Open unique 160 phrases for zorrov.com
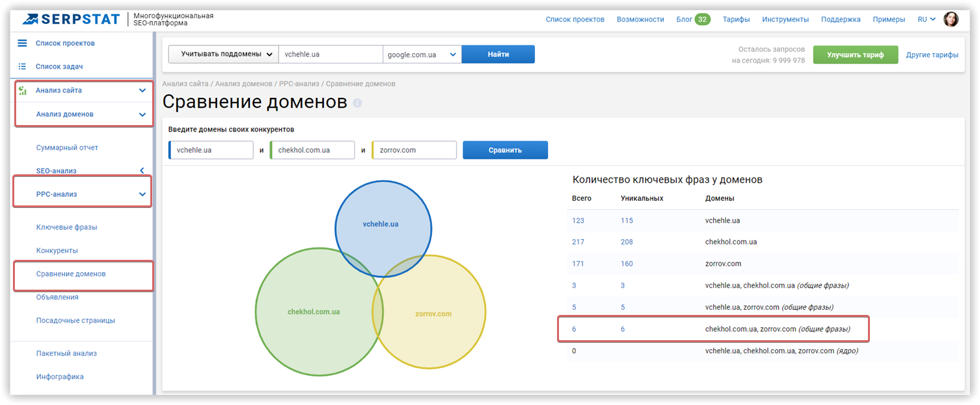 click(626, 264)
